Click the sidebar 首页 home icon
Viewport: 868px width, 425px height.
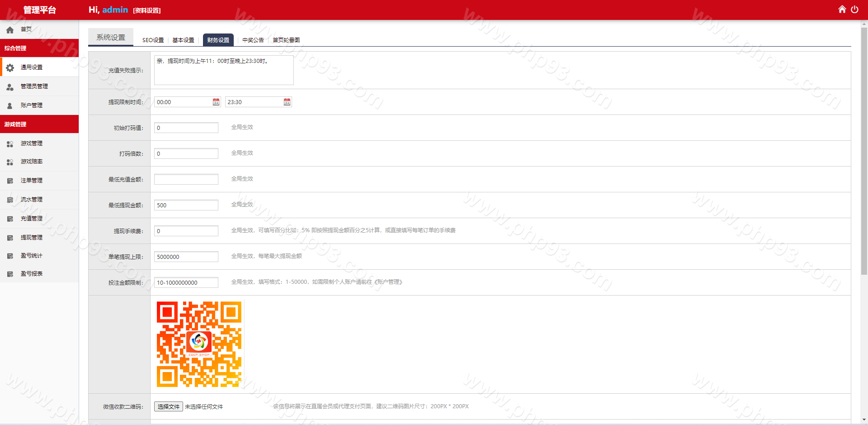point(10,30)
